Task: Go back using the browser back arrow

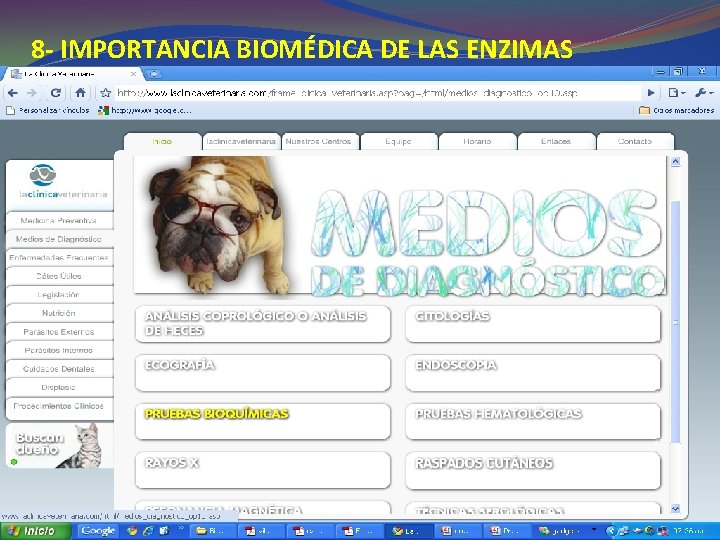Action: click(13, 93)
